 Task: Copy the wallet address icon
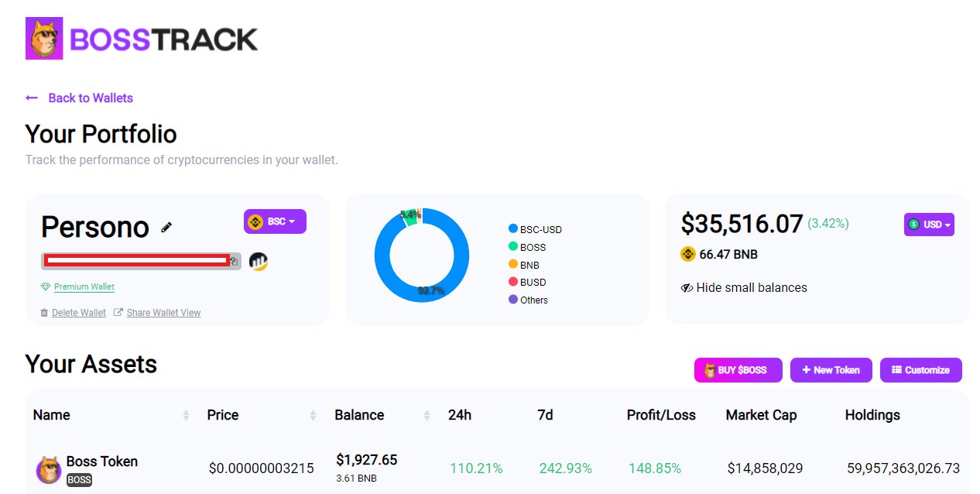point(234,262)
